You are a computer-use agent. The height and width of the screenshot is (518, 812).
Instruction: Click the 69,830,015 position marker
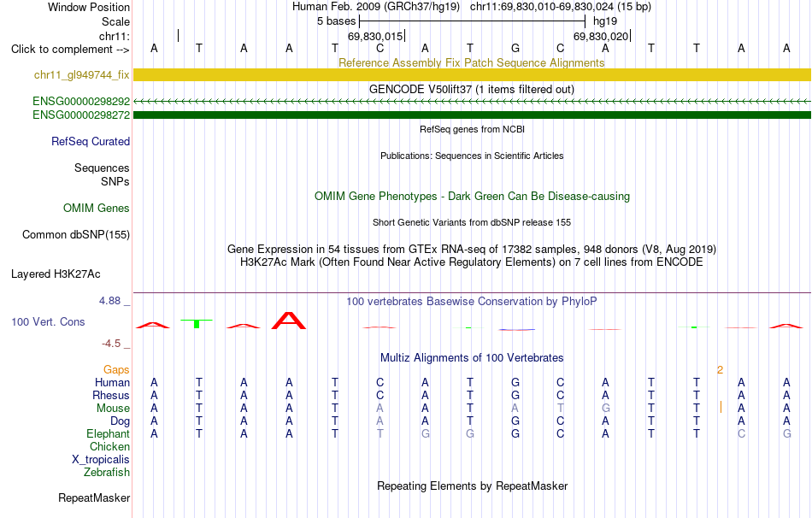click(376, 36)
